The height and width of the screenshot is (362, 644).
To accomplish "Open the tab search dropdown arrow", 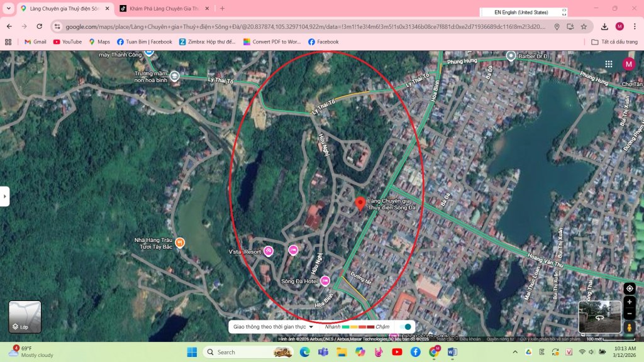I will [8, 8].
